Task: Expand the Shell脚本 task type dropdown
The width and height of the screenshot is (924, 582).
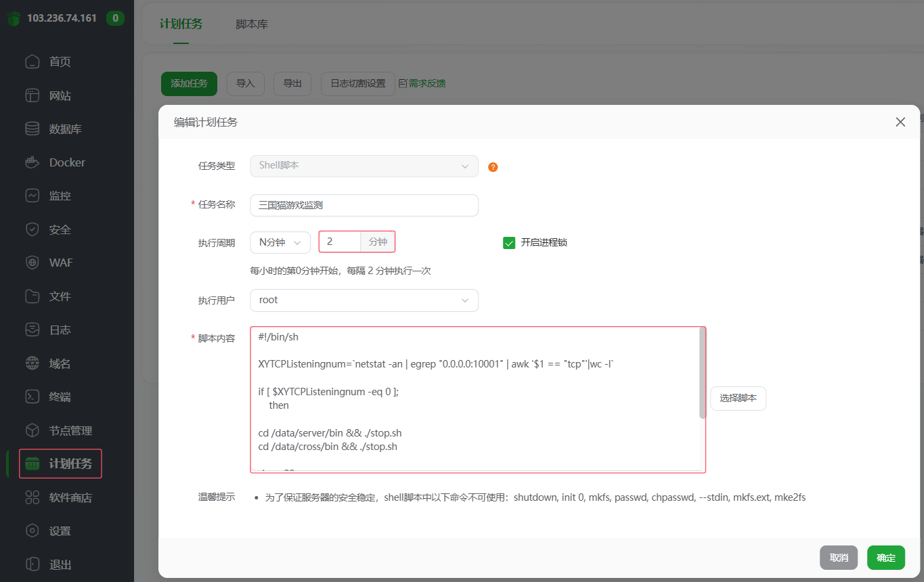Action: tap(364, 166)
